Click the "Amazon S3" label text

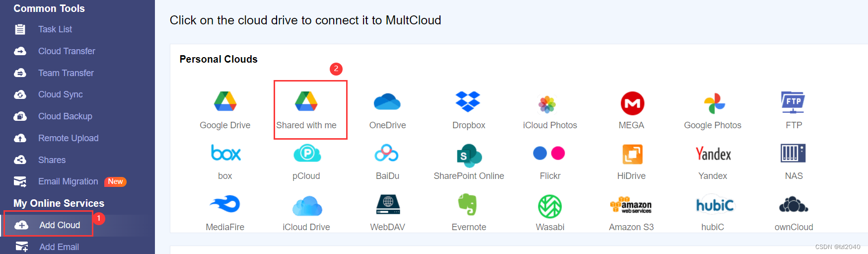click(631, 227)
